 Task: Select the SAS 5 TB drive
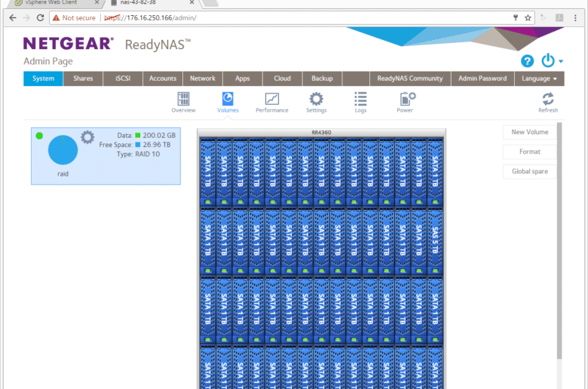click(435, 241)
